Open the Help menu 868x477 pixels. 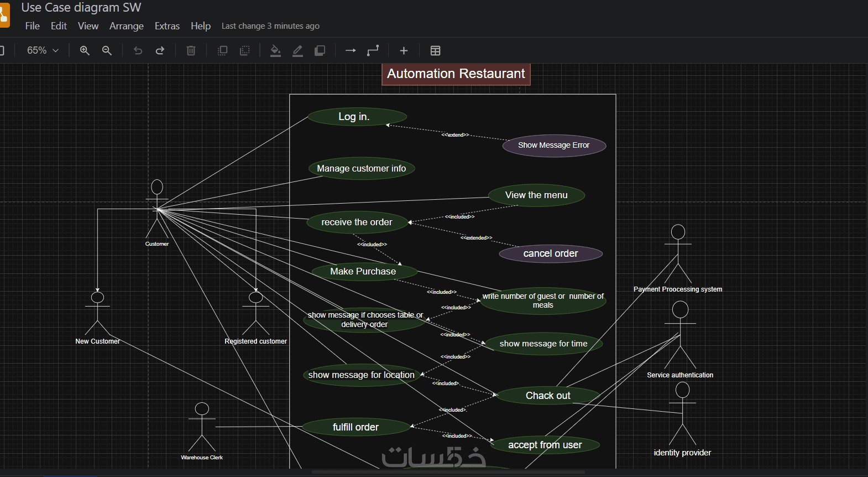(201, 26)
